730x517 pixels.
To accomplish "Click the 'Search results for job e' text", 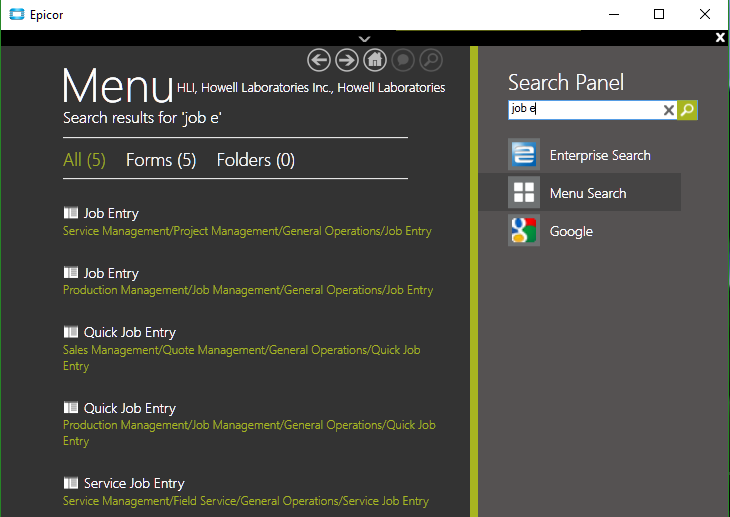I will [x=142, y=118].
